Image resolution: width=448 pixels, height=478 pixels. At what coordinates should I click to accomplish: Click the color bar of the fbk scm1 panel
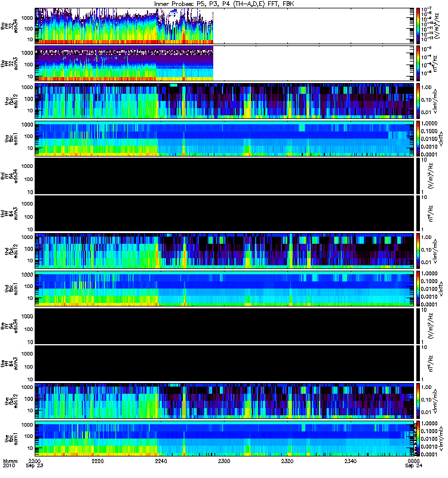(418, 439)
